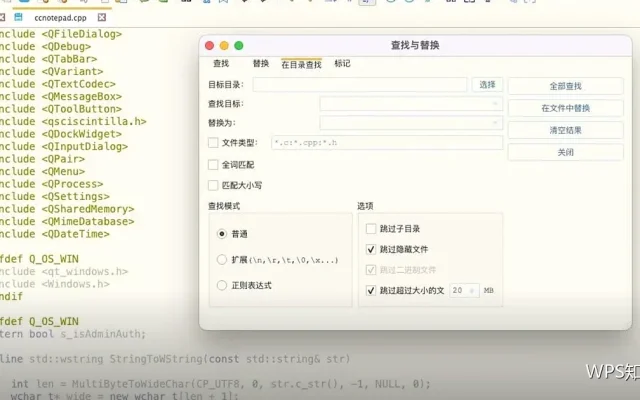Click the save-state icon beside ccnotepad.cpp

click(18, 17)
